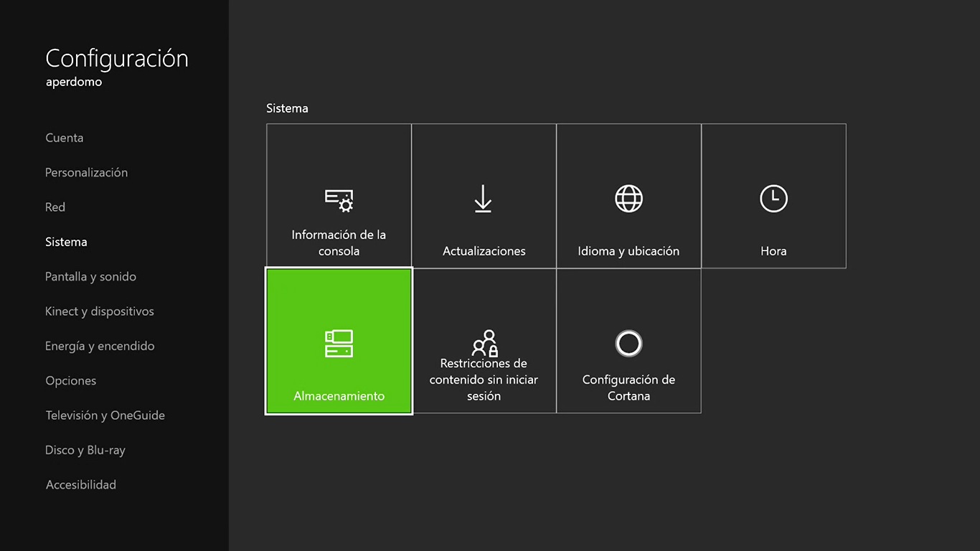Open Almacenamiento via its storage drive icon

click(x=339, y=344)
